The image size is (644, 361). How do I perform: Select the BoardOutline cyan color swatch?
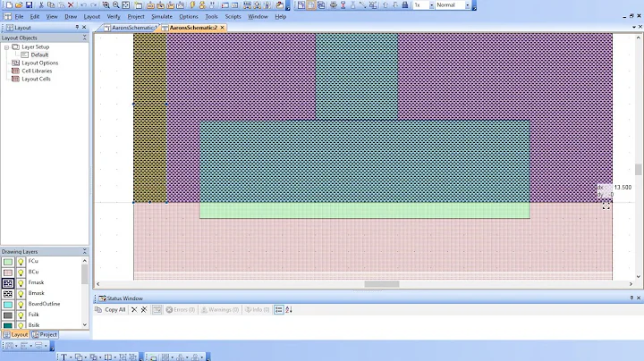coord(8,305)
